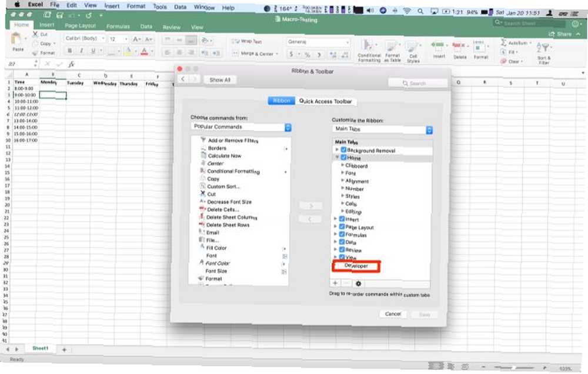Click Increase Font Size icon

[x=136, y=39]
